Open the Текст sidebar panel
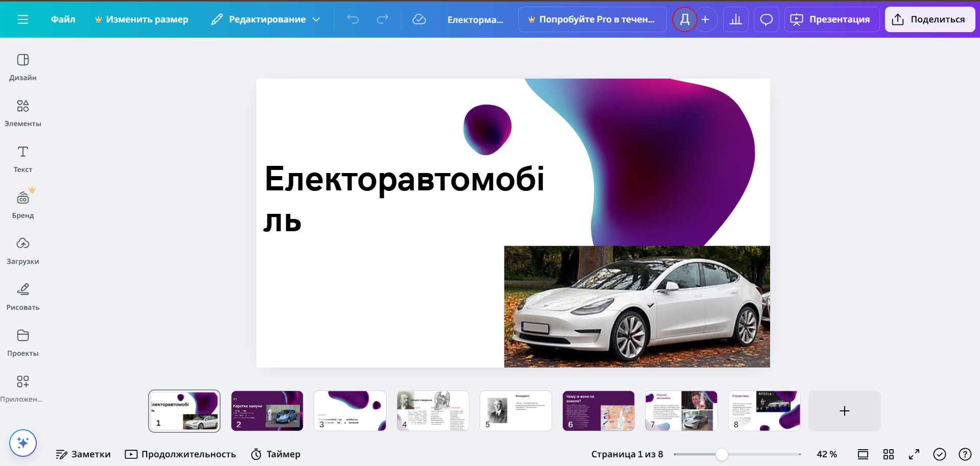 (23, 159)
